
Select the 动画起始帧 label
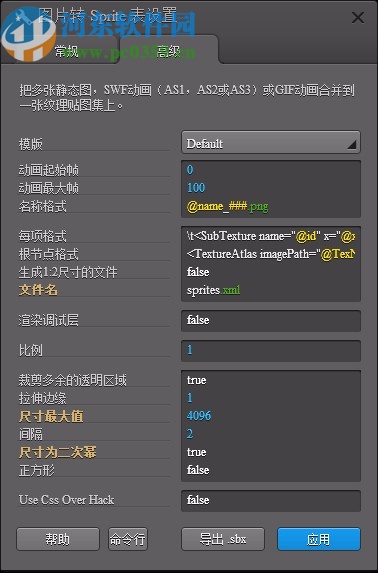[x=49, y=170]
